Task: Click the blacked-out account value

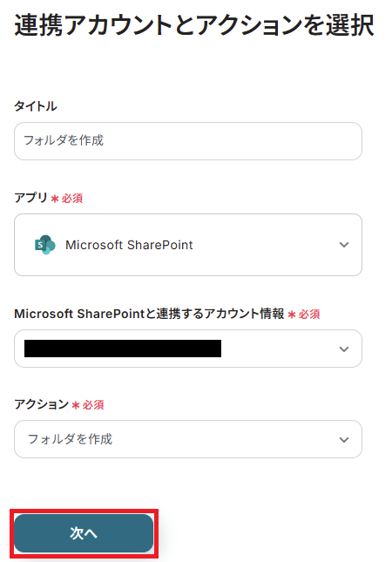Action: pos(123,349)
